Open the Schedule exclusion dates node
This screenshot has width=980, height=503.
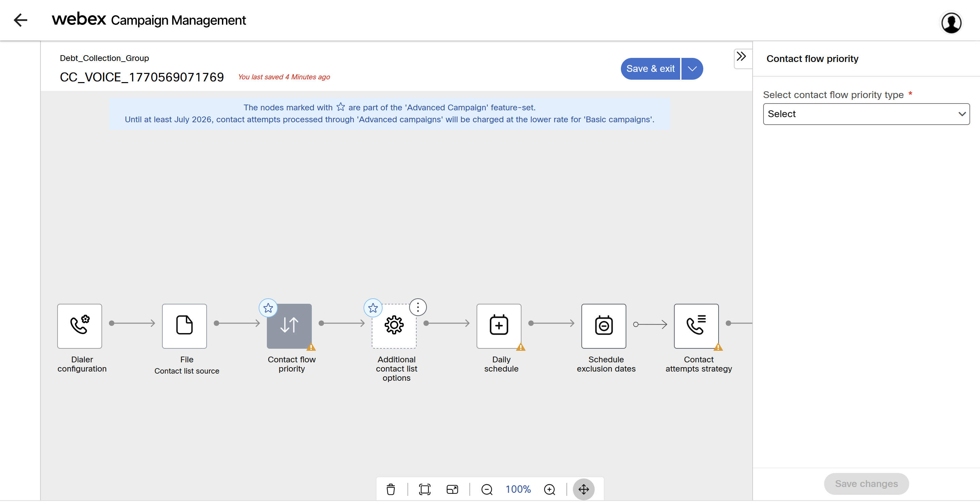tap(604, 326)
